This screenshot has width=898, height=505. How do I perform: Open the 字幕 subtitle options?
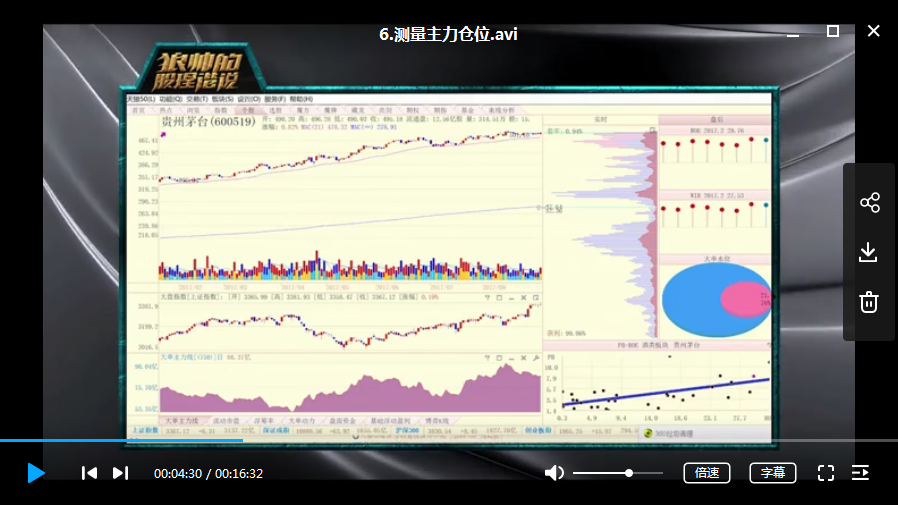pyautogui.click(x=773, y=473)
